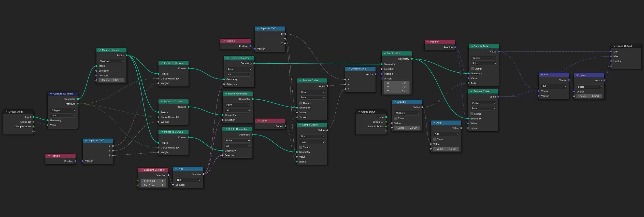
Task: Click the Value output socket of the Multiply node
Action: [x=422, y=107]
